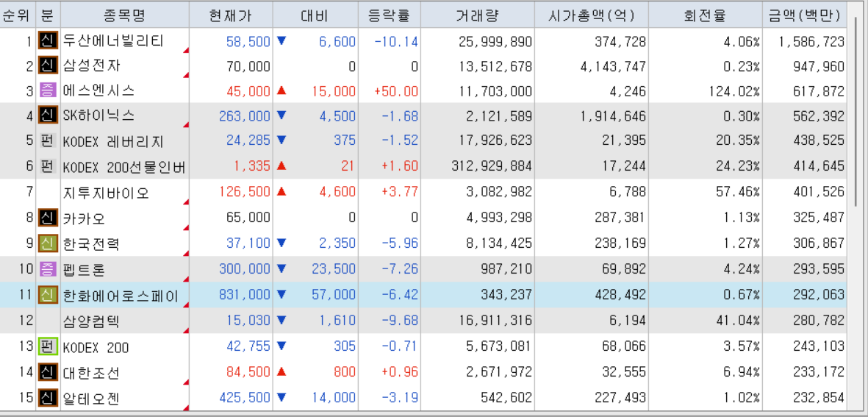This screenshot has height=417, width=868.
Task: Sort by the 시가총액(억) column header
Action: coord(592,16)
